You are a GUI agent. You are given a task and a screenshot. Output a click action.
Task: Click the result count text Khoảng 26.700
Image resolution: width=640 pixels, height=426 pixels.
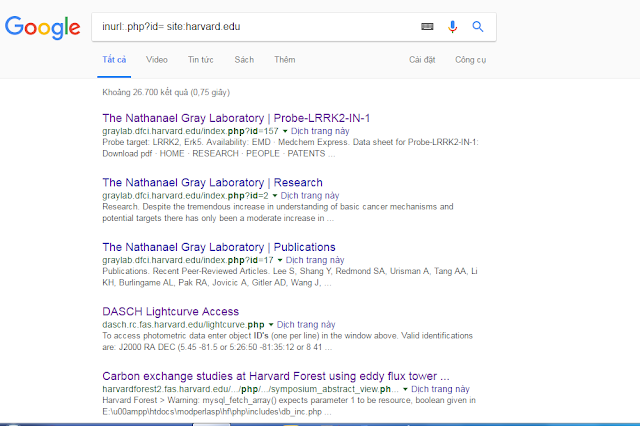tap(166, 92)
